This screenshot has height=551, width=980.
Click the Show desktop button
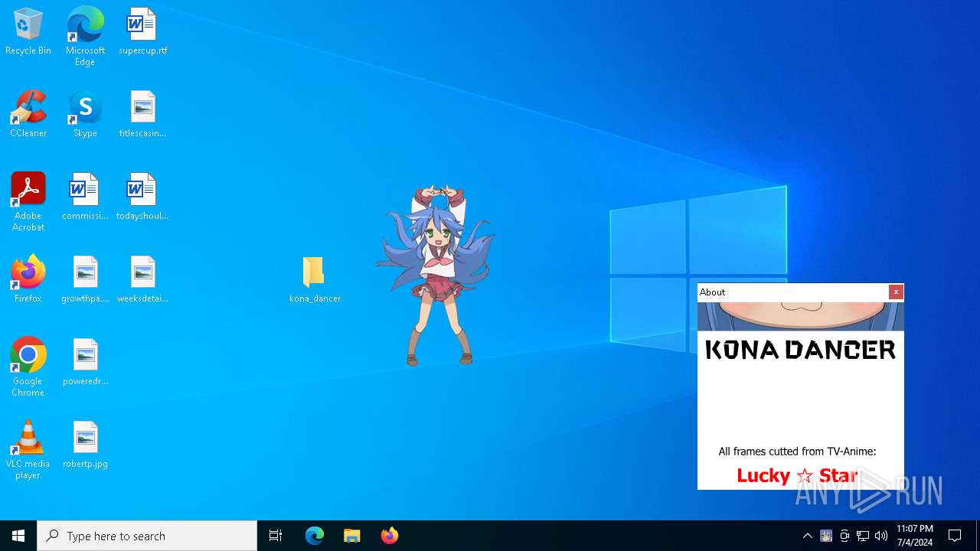tap(978, 536)
